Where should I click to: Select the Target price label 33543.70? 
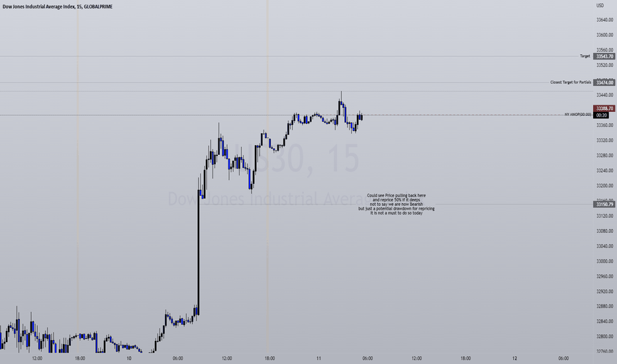pos(604,56)
